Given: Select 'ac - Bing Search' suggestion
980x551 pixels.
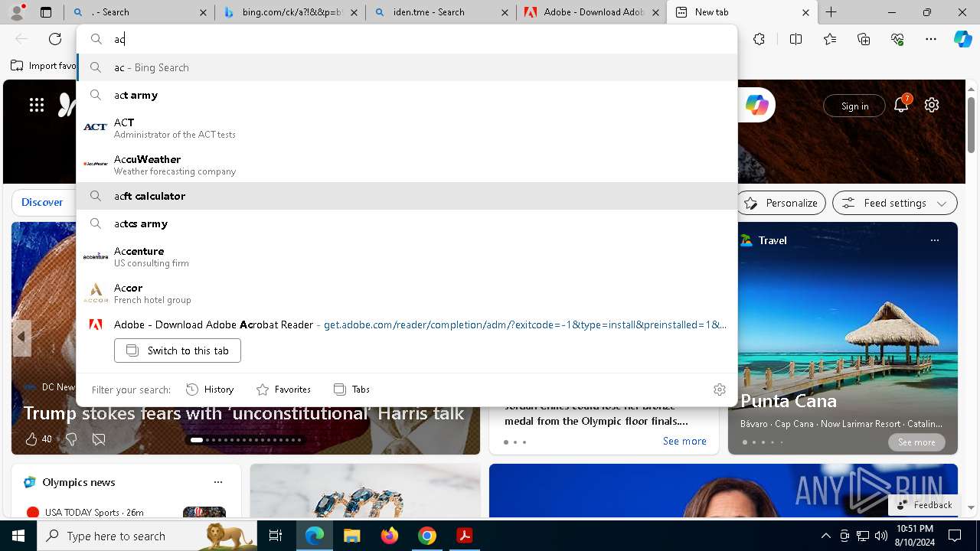Looking at the screenshot, I should pos(407,67).
